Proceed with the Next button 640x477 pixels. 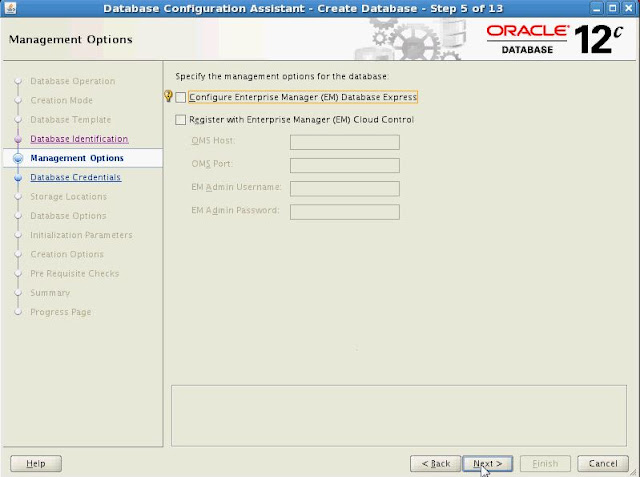click(x=487, y=464)
